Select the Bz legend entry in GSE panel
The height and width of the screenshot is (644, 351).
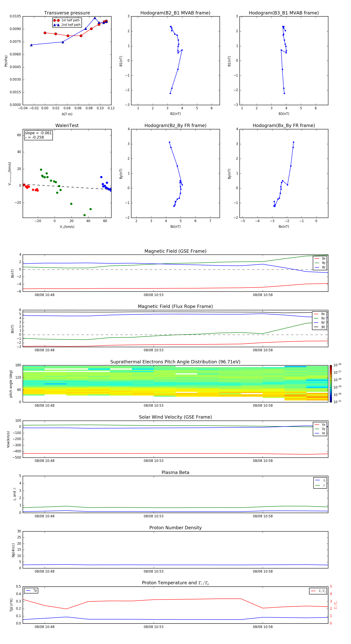click(320, 267)
